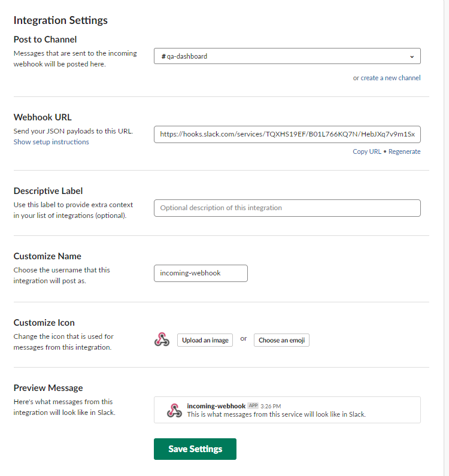The height and width of the screenshot is (476, 449).
Task: Expand the Post to Channel dropdown arrow
Action: coord(412,56)
